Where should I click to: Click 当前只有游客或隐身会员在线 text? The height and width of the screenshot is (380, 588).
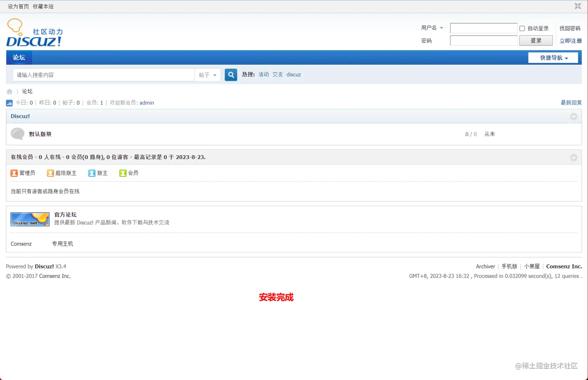click(45, 191)
